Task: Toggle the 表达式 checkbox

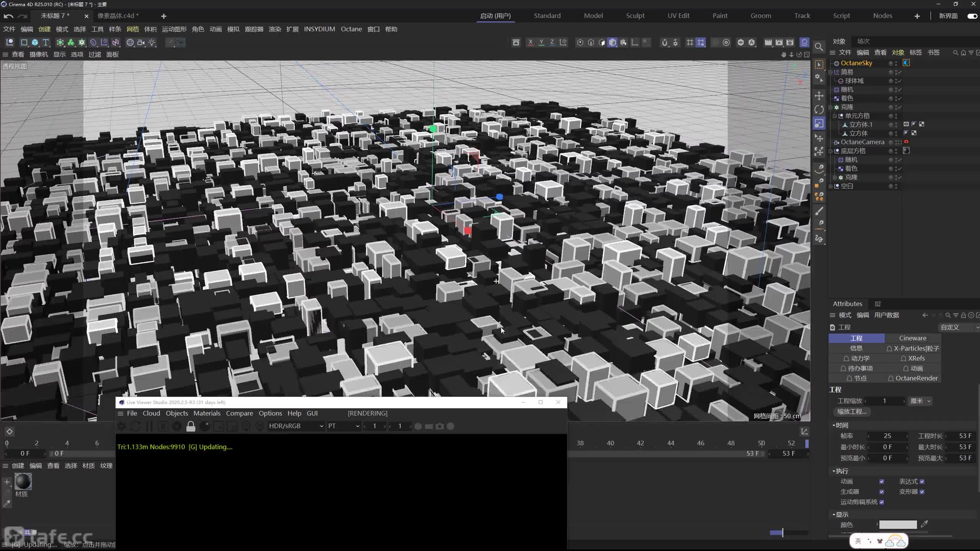Action: click(922, 481)
